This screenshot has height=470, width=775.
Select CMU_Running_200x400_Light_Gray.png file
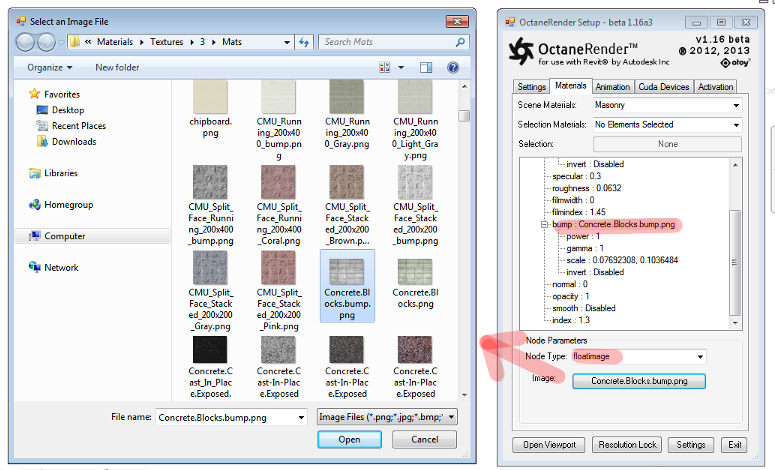pos(415,121)
